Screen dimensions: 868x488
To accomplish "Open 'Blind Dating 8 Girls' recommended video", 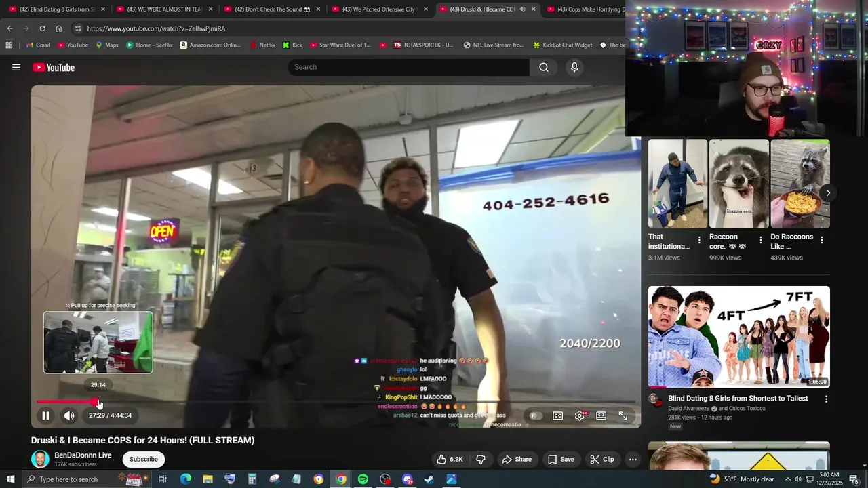I will (x=739, y=337).
